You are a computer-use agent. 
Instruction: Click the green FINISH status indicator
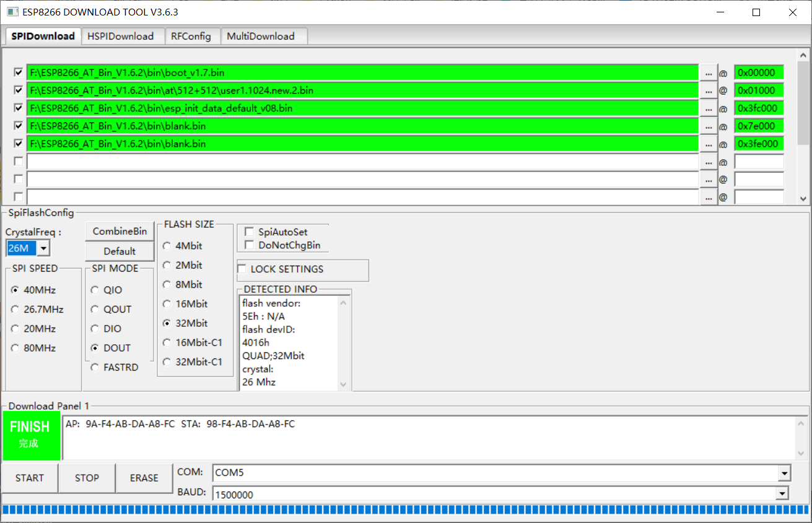(32, 436)
